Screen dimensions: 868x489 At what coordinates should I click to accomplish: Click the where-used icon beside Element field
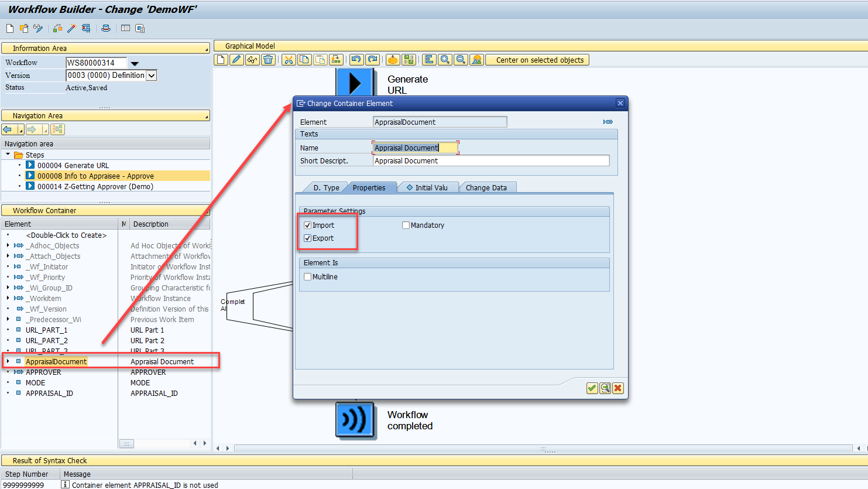click(608, 122)
